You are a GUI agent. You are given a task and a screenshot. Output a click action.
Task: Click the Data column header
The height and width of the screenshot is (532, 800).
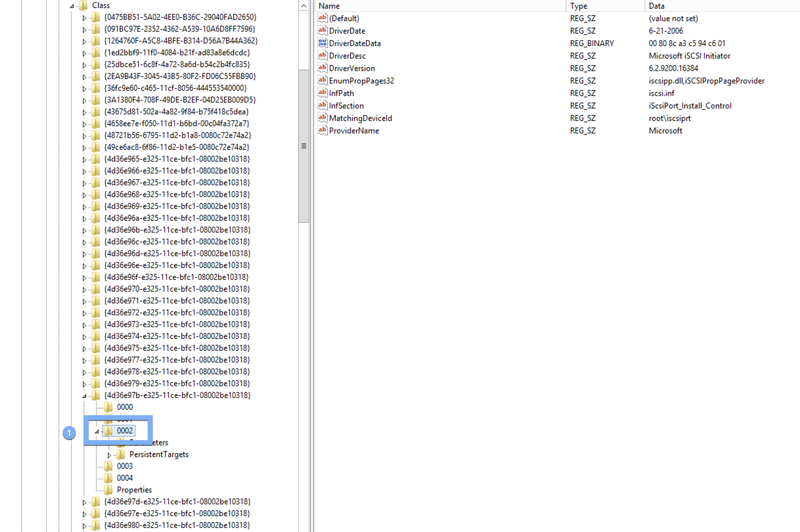656,6
